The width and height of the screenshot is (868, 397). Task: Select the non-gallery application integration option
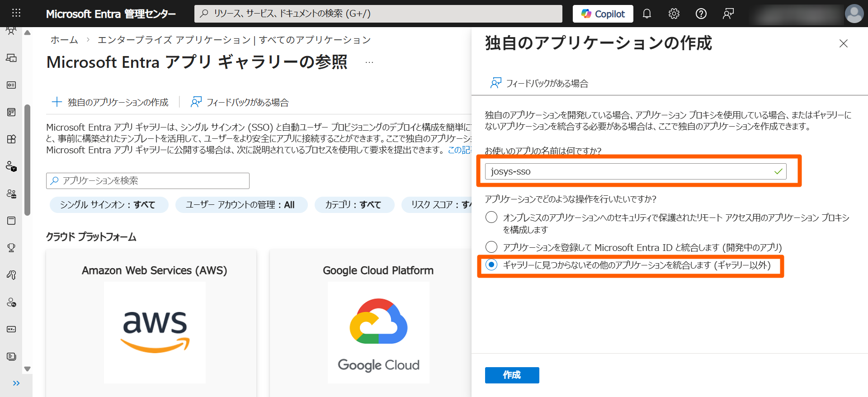click(491, 265)
